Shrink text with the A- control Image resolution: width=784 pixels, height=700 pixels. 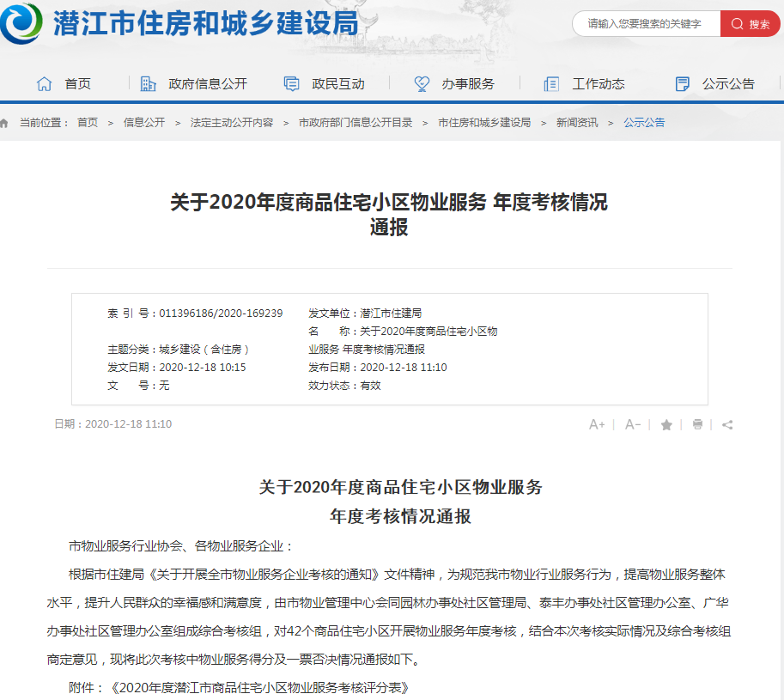click(x=632, y=424)
